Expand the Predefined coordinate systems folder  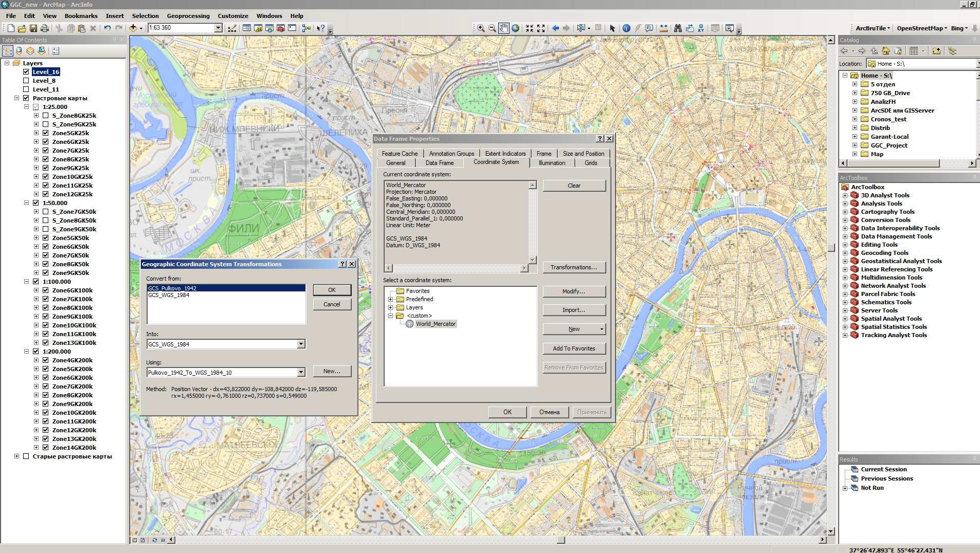coord(390,299)
